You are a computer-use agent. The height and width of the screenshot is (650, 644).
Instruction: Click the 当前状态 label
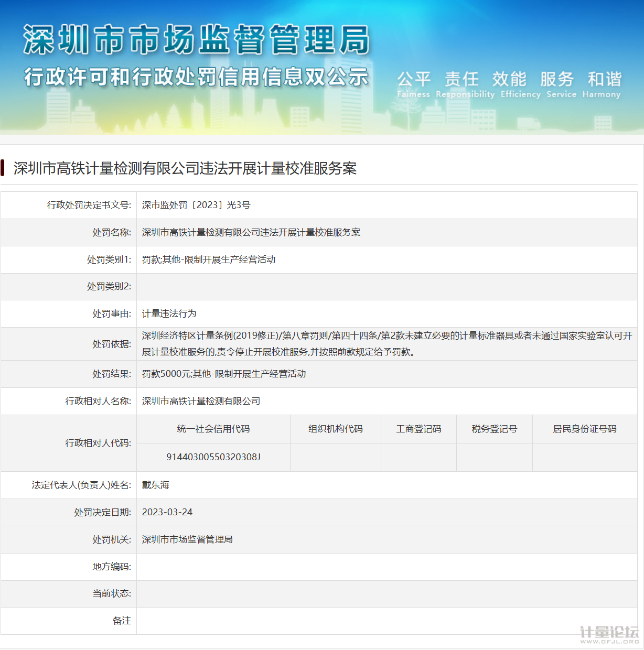[x=112, y=593]
